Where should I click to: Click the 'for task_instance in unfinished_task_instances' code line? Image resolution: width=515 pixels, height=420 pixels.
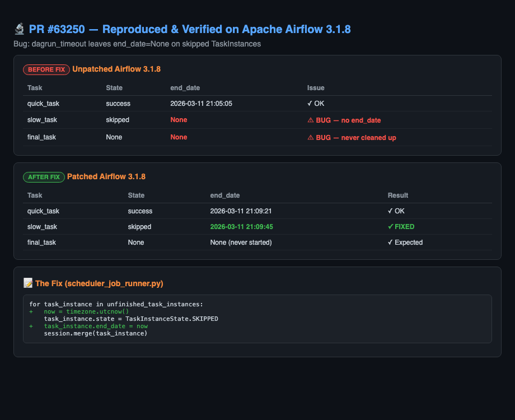(x=116, y=304)
